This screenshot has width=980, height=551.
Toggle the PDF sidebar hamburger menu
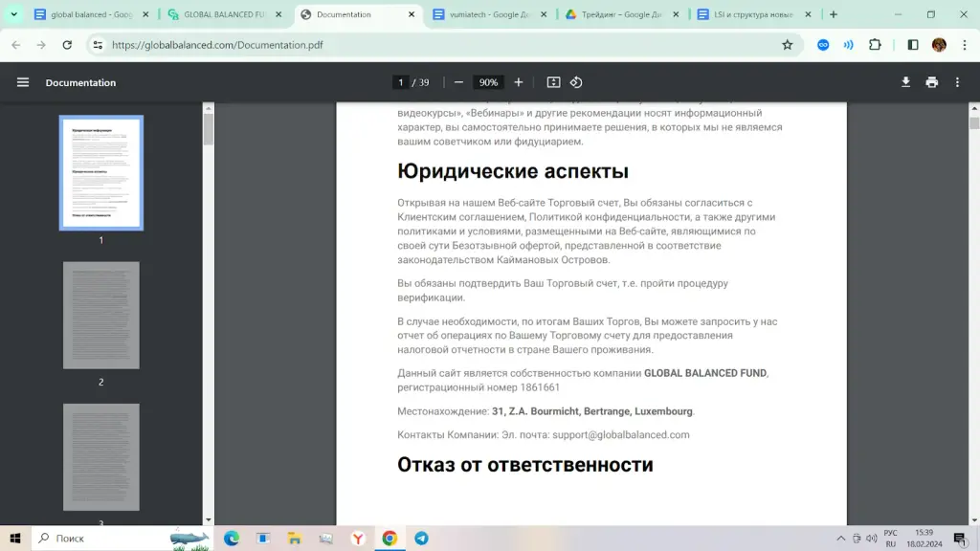tap(23, 82)
